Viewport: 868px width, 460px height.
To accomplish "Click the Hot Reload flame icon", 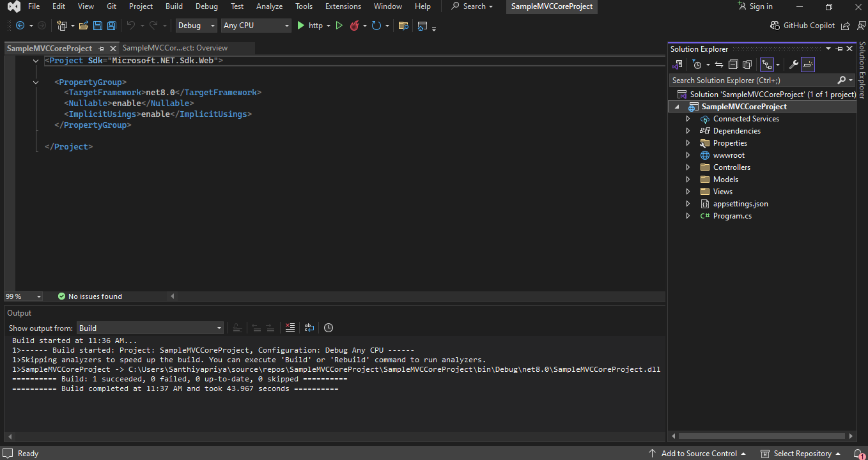I will 354,26.
